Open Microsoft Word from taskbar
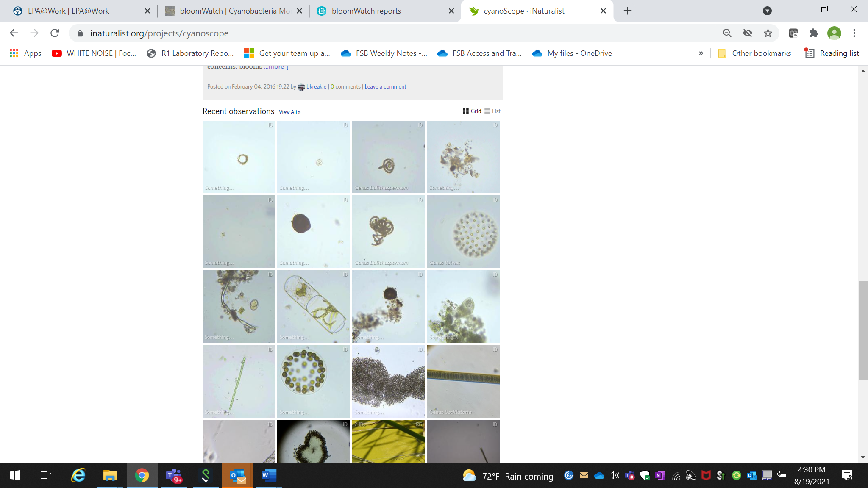 269,475
